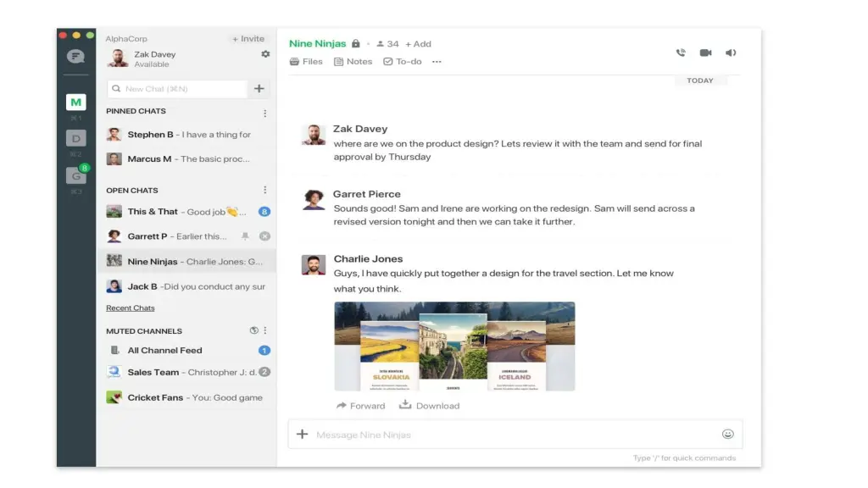Select Nine Ninjas chat in sidebar

pos(187,261)
